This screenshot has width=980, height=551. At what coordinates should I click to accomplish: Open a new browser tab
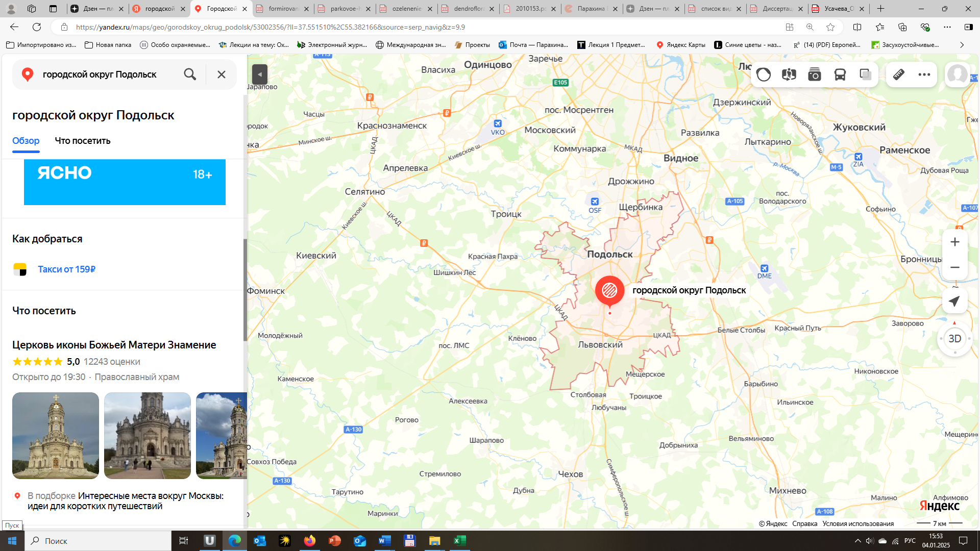coord(880,9)
